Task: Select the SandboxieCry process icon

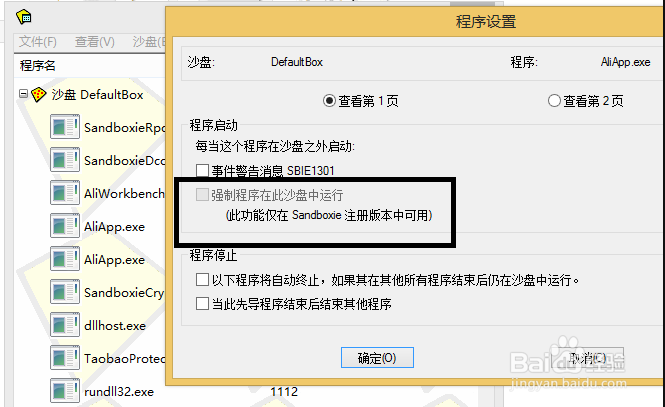Action: pyautogui.click(x=65, y=292)
